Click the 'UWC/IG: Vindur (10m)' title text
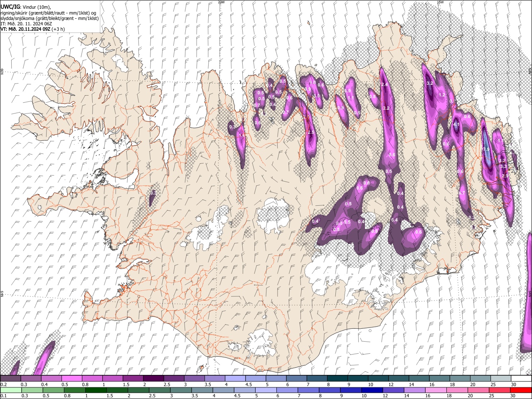This screenshot has width=532, height=399. click(x=26, y=7)
